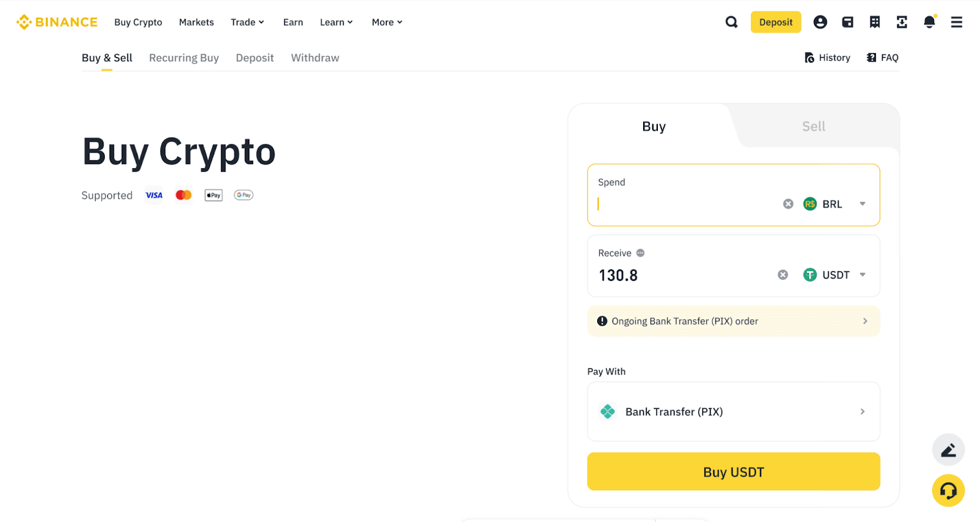Open the BRL currency dropdown
Viewport: 980px width, 522px height.
834,204
